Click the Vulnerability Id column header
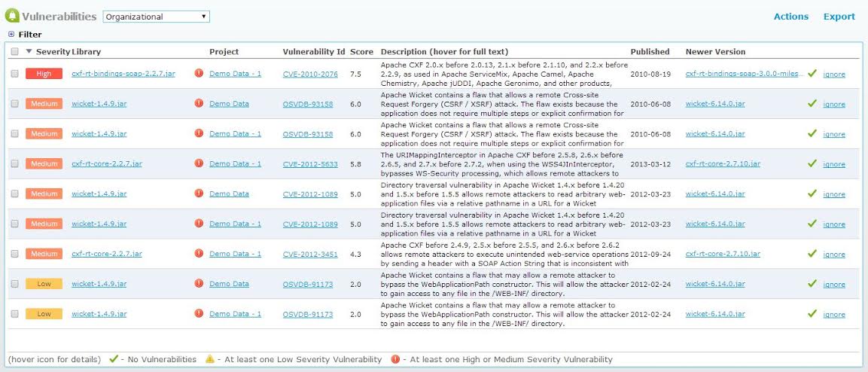Screen dimensions: 868x372 [x=314, y=51]
